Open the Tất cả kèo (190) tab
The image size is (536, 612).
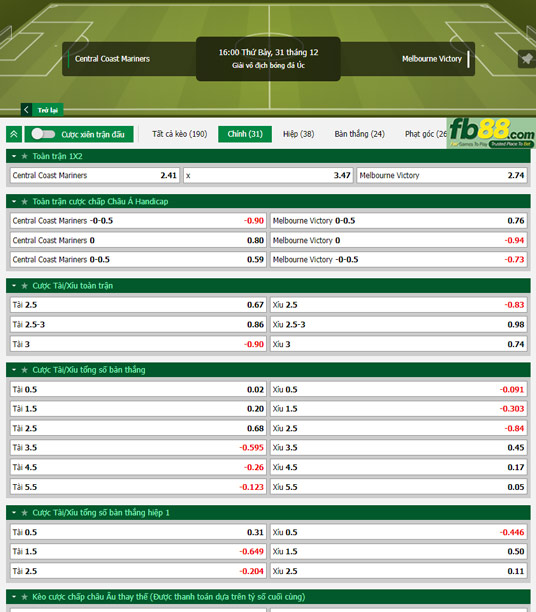(180, 134)
